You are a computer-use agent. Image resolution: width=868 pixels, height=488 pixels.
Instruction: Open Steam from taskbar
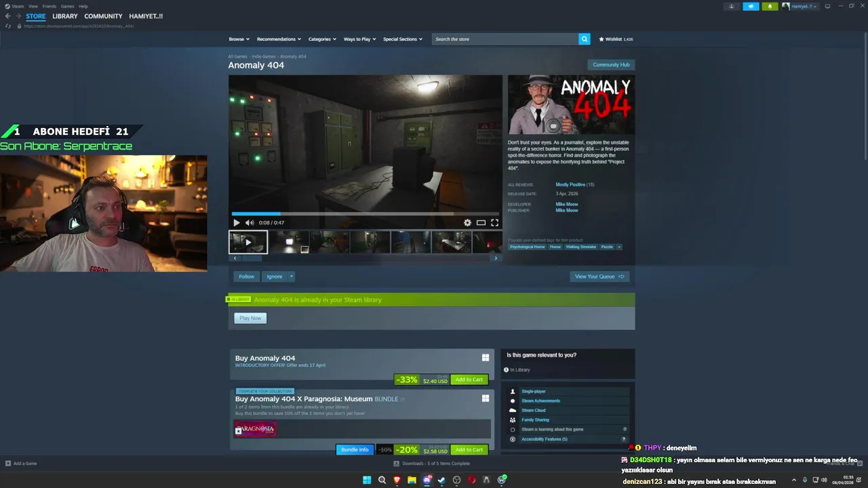click(441, 480)
